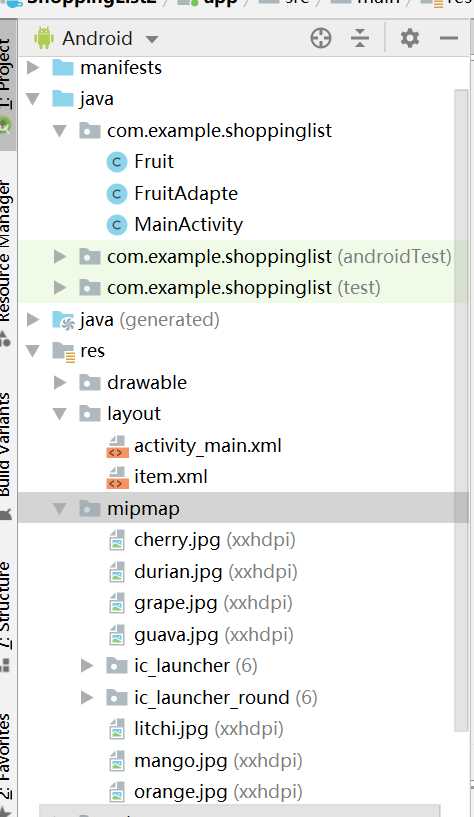Expand the manifests folder
Screen dimensions: 474x817
(33, 67)
